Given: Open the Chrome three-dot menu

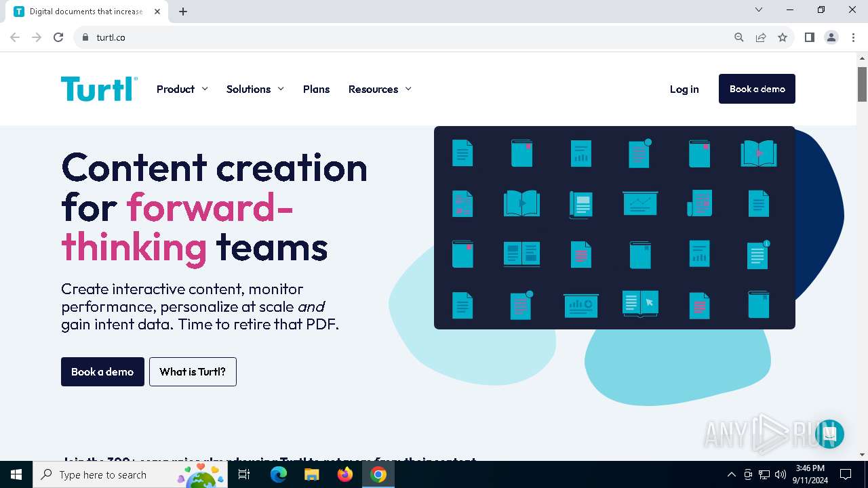Looking at the screenshot, I should click(x=852, y=37).
